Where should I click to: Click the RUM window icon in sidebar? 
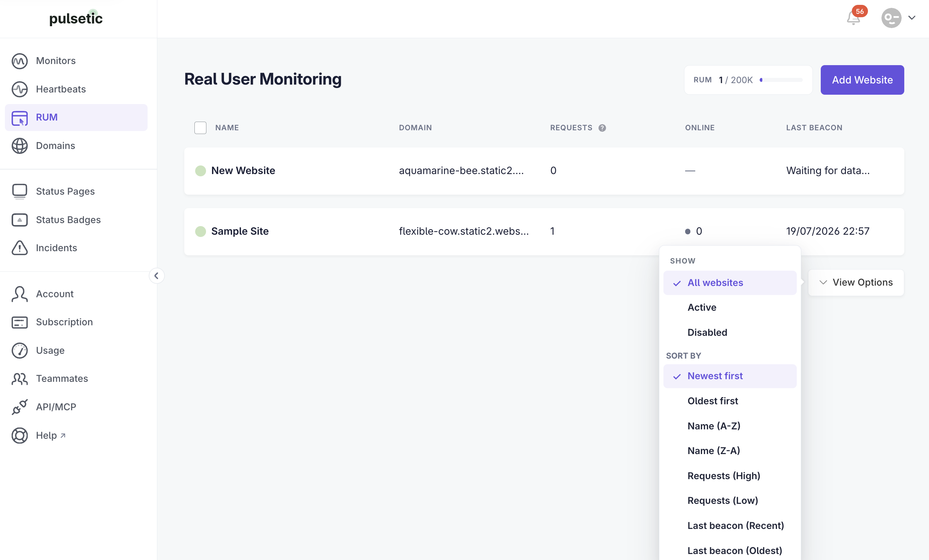[19, 118]
